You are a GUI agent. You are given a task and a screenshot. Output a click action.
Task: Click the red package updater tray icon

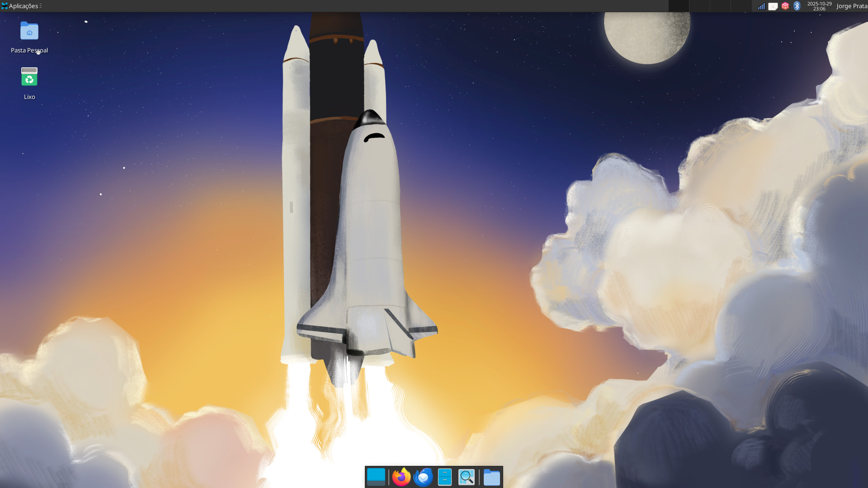[785, 6]
